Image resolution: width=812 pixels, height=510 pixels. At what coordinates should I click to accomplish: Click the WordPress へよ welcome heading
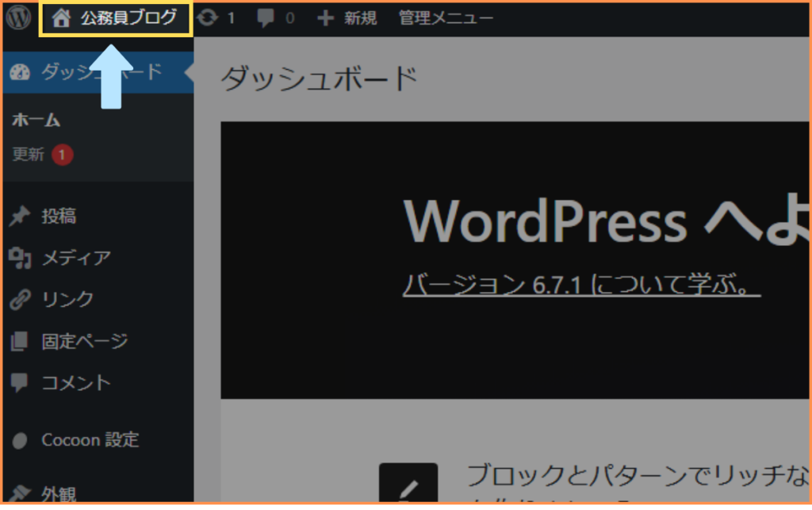point(606,221)
